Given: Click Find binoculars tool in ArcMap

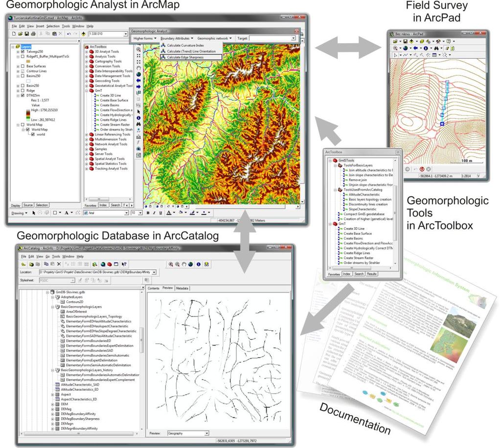Looking at the screenshot, I should (x=138, y=124).
